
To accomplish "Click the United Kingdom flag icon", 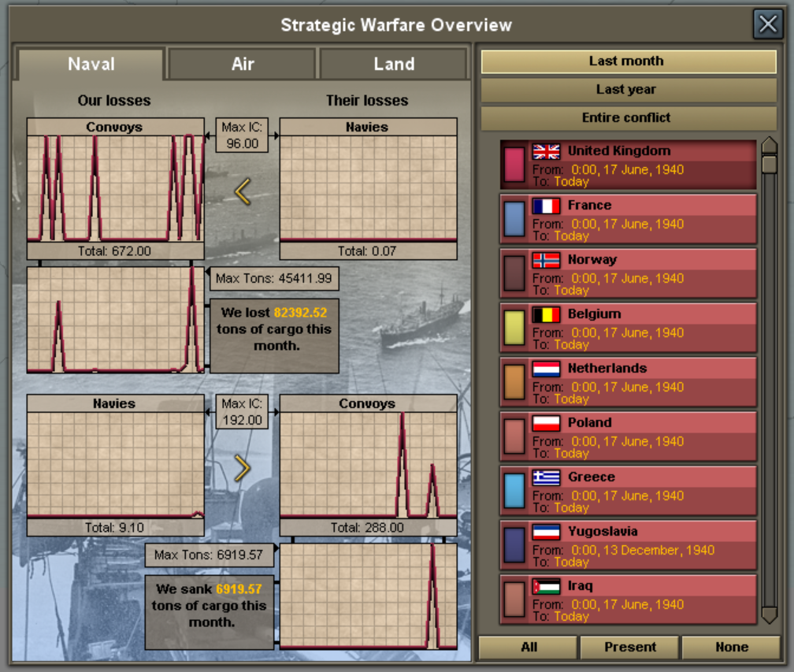I will (x=546, y=151).
